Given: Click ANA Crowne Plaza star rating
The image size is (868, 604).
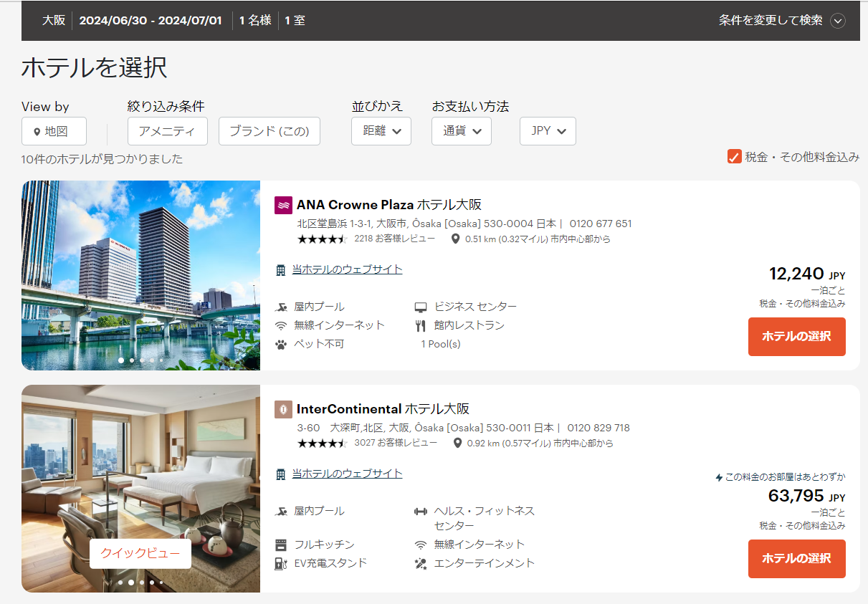Looking at the screenshot, I should pyautogui.click(x=323, y=239).
